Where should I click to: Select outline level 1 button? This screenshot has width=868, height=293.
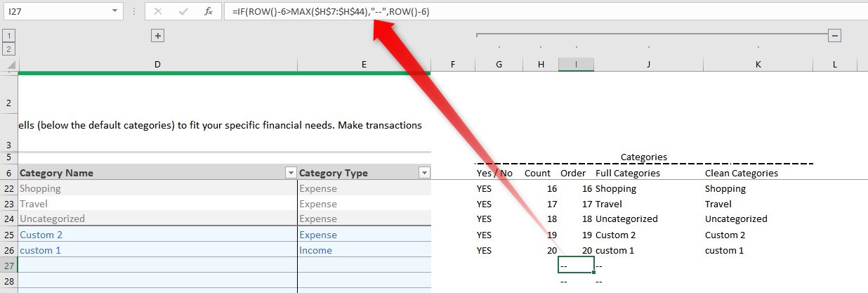pos(8,36)
